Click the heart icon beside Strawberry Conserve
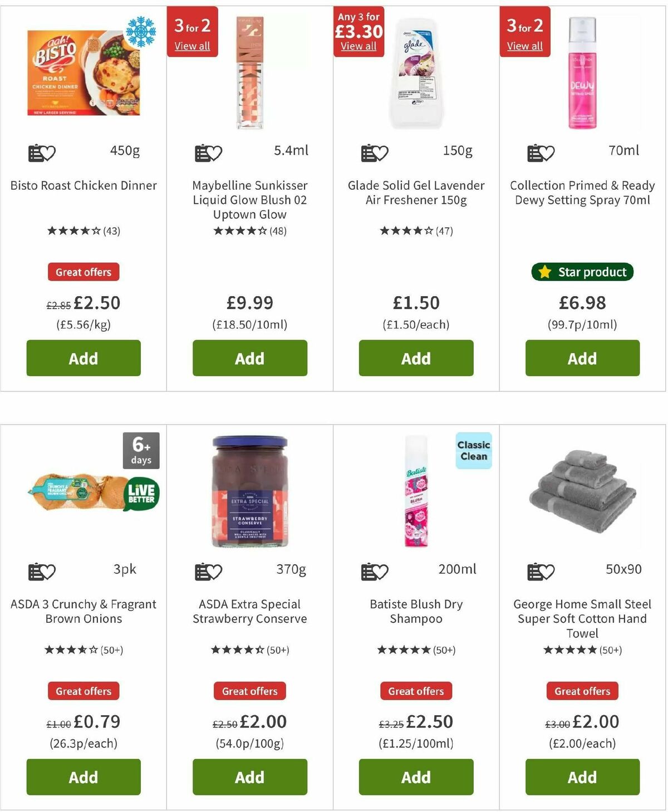Screen dimensions: 668x812 [x=216, y=570]
